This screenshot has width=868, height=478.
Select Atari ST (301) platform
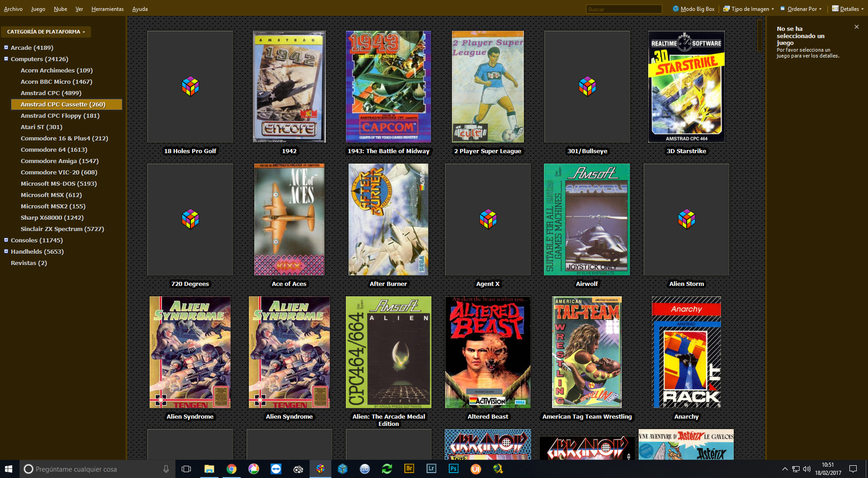click(41, 127)
